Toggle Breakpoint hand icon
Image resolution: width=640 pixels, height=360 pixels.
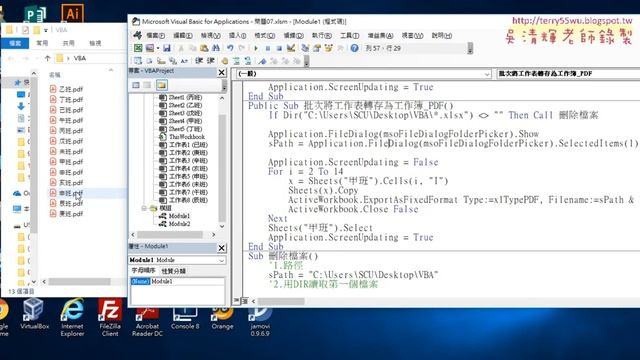[224, 61]
